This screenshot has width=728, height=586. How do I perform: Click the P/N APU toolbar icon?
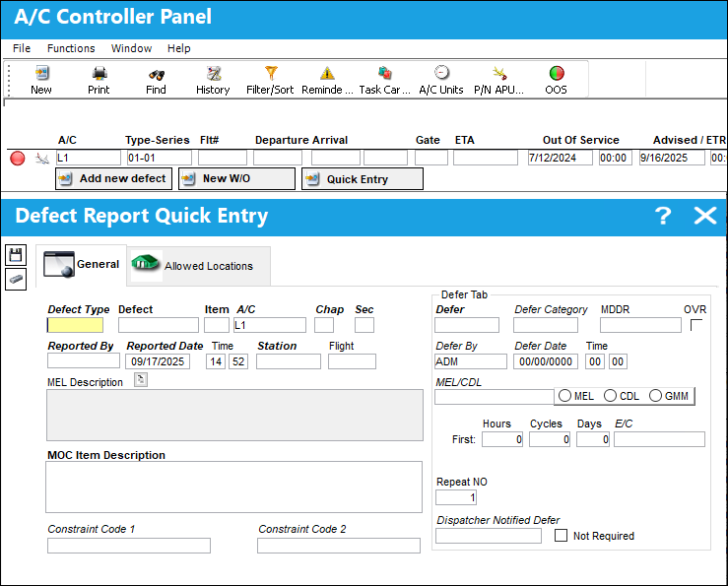point(499,73)
